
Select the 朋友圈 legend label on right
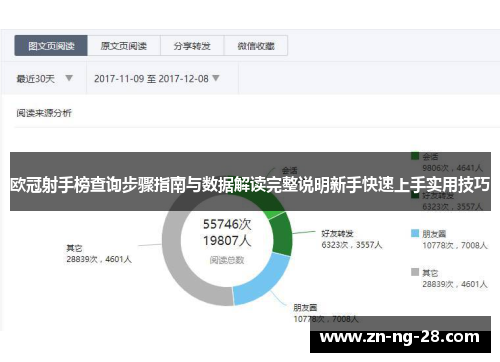(434, 234)
